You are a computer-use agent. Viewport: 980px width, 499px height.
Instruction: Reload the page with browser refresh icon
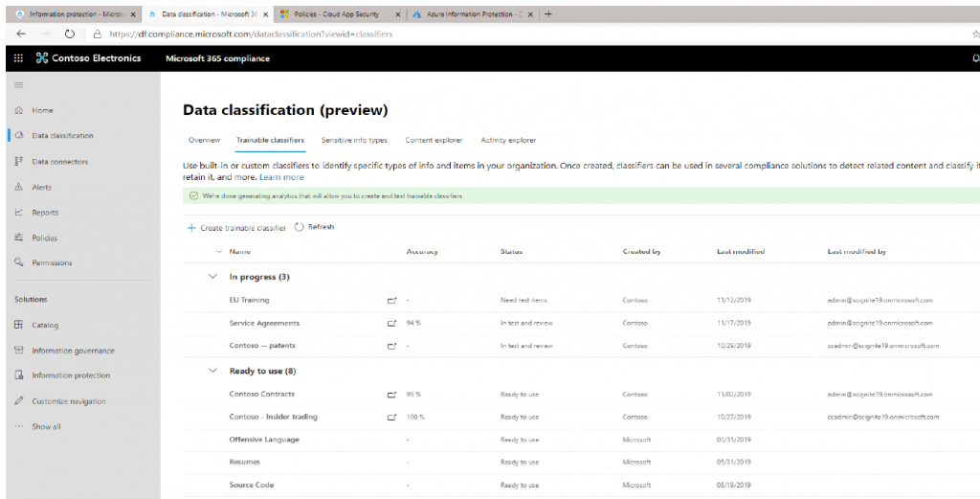(x=69, y=34)
